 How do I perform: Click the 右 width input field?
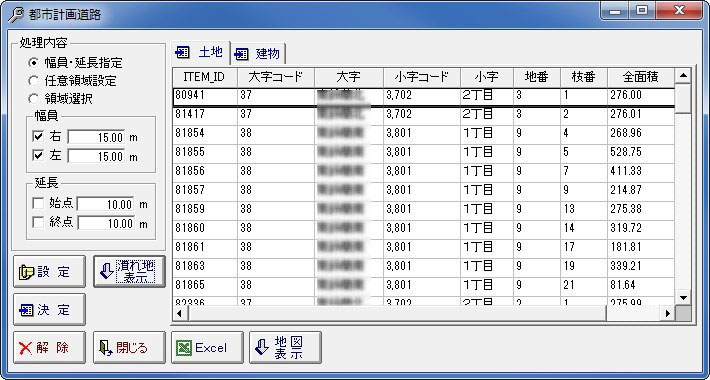pos(97,137)
